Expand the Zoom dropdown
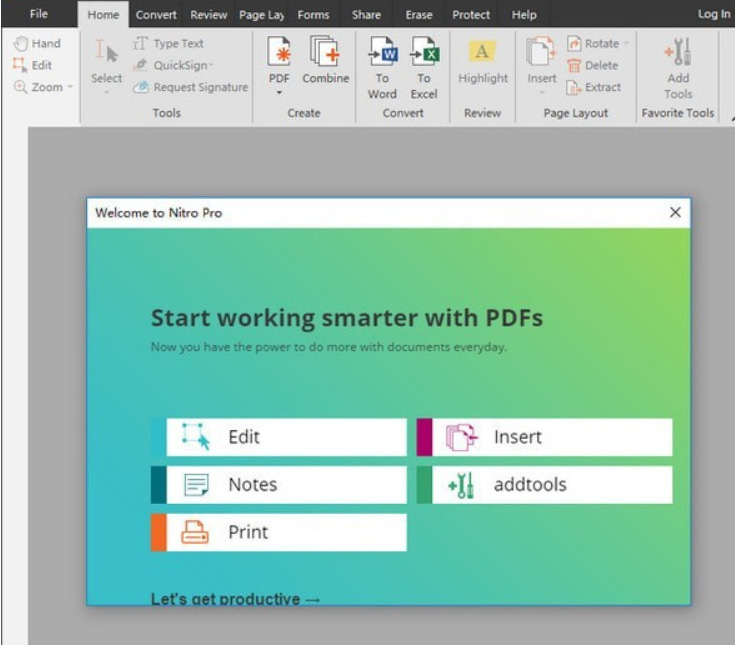This screenshot has height=645, width=735. (x=70, y=88)
